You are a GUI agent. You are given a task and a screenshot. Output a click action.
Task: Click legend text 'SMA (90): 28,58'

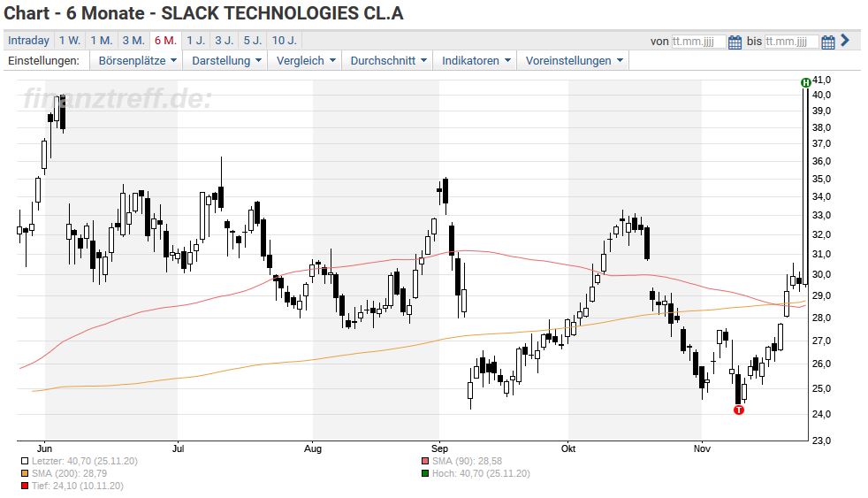point(468,461)
